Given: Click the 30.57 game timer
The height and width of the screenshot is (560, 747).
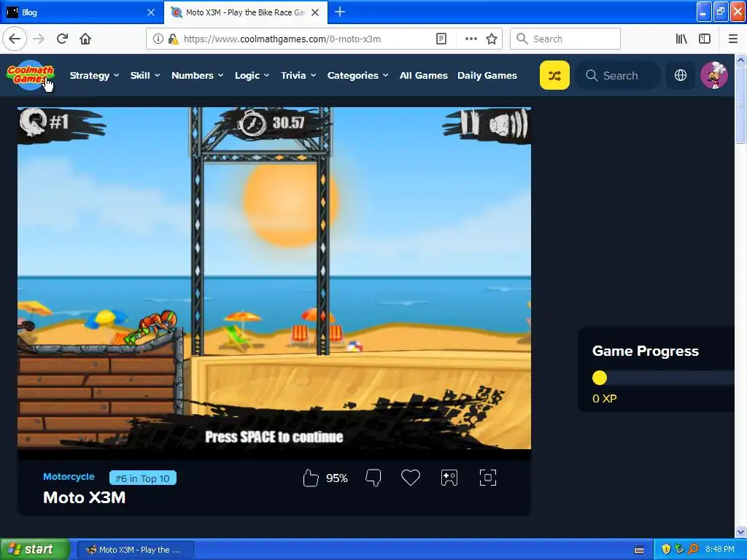Looking at the screenshot, I should click(288, 122).
